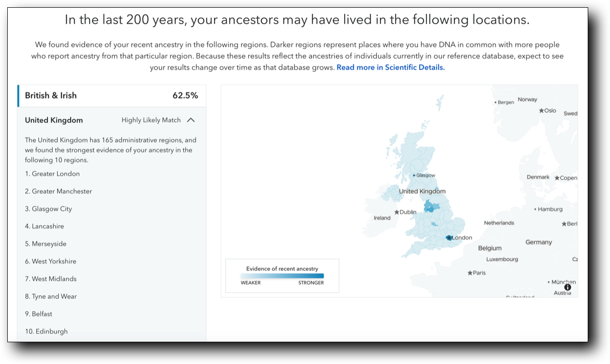Click the Glasgow dot marker on map
This screenshot has height=364, width=610.
(414, 175)
